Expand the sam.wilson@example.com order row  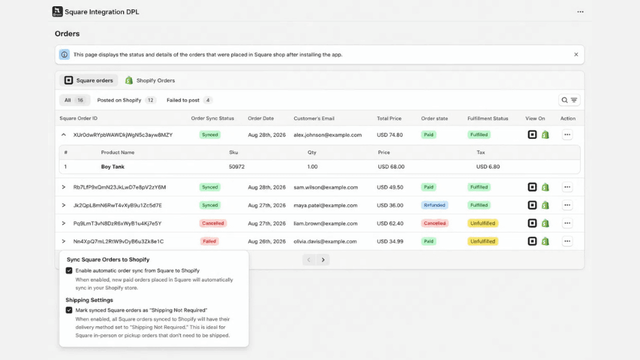point(64,187)
